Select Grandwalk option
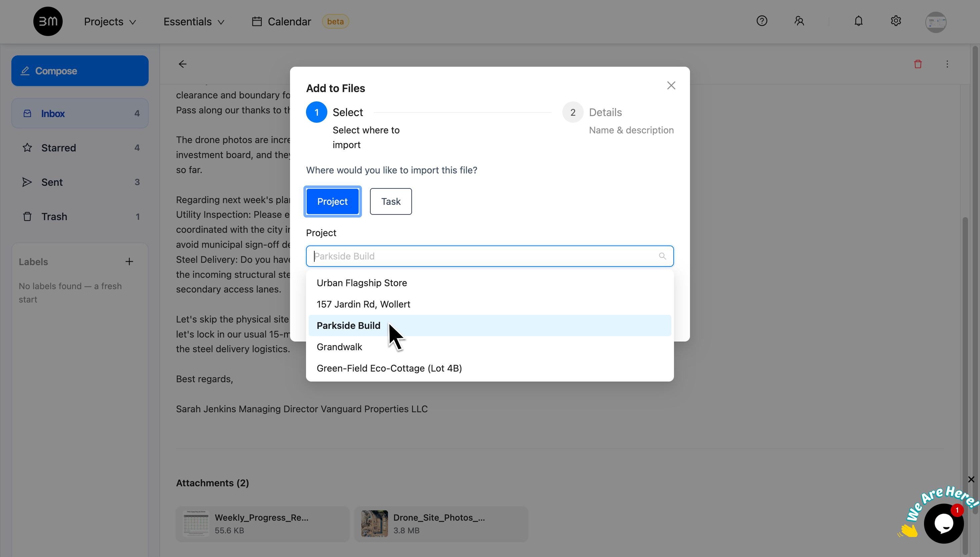The width and height of the screenshot is (980, 557). pos(490,347)
